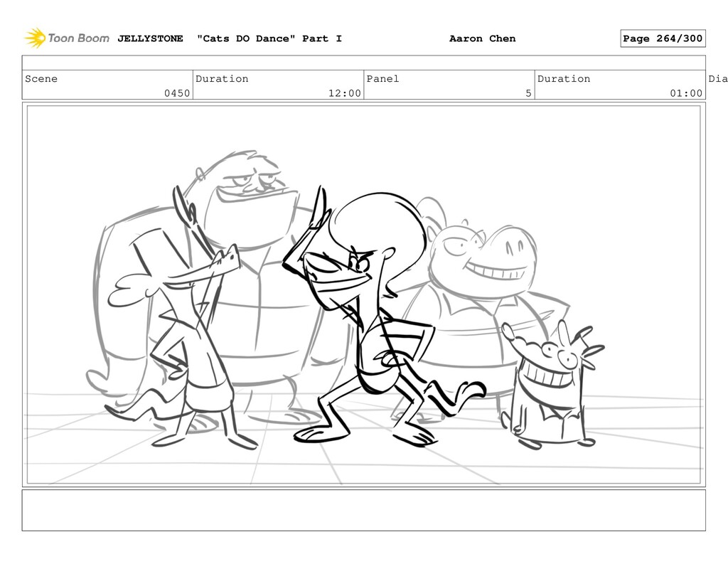Click the panel Duration value 01:00
The image size is (728, 564).
click(x=686, y=93)
